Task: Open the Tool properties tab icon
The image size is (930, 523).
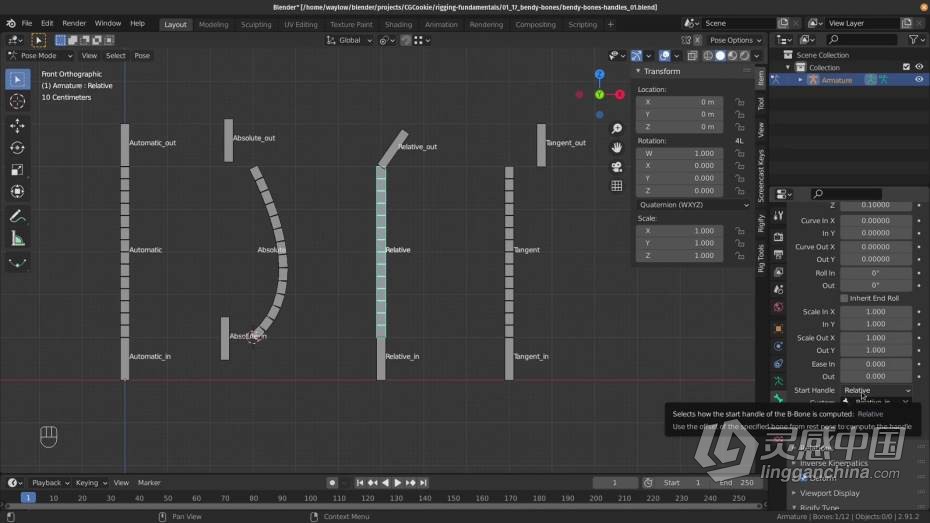Action: (778, 216)
